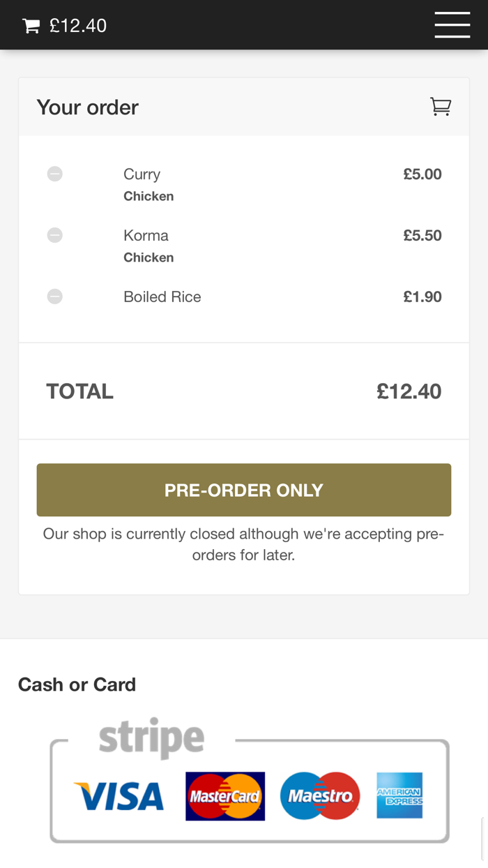Image resolution: width=488 pixels, height=868 pixels.
Task: Select the Curry item name
Action: point(142,174)
